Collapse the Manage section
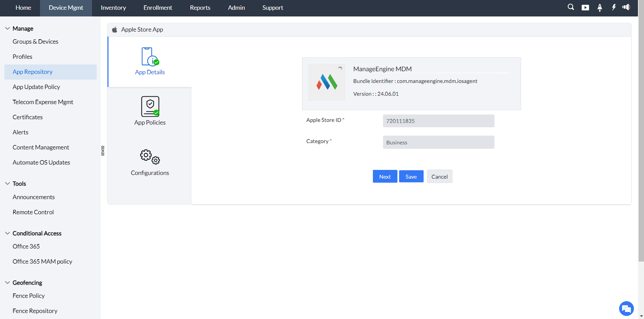644x319 pixels. pyautogui.click(x=7, y=28)
